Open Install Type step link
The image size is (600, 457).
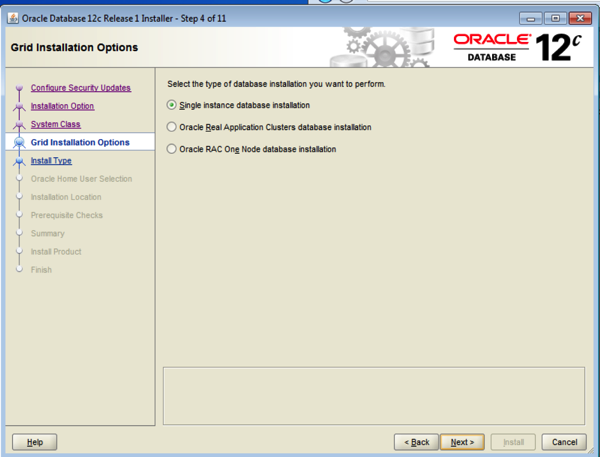(51, 160)
